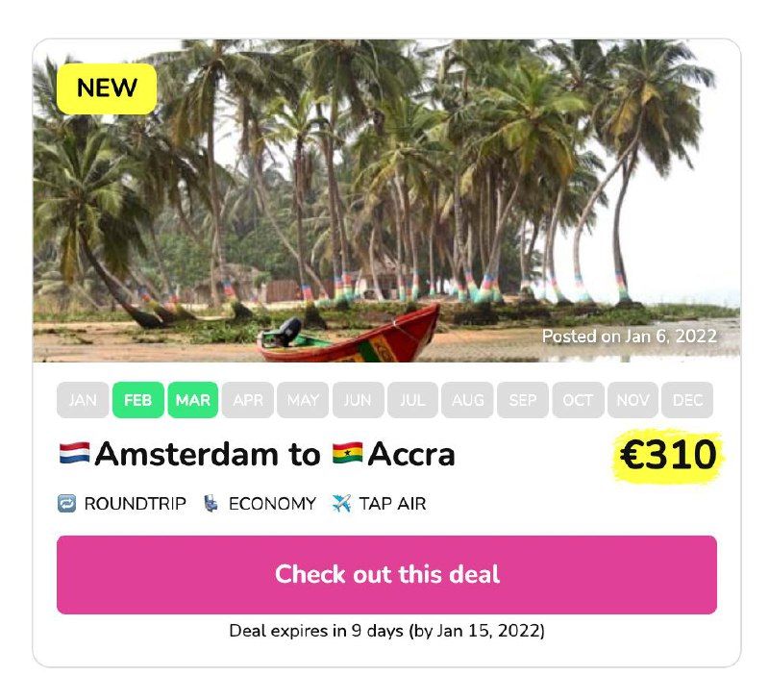Click the roundtrip arrows icon
This screenshot has width=769, height=700.
click(66, 504)
